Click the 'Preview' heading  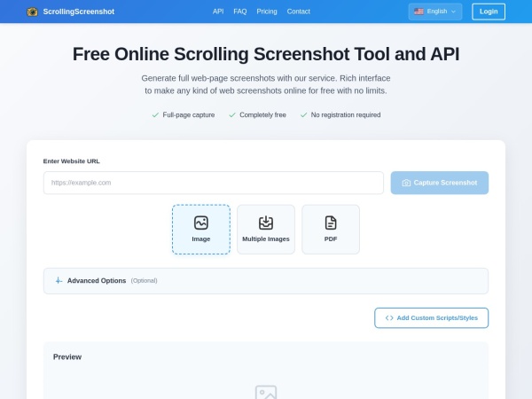click(x=67, y=357)
